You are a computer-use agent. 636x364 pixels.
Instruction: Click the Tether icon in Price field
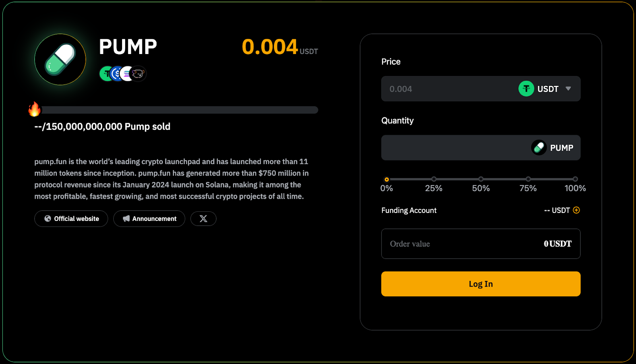pyautogui.click(x=526, y=89)
